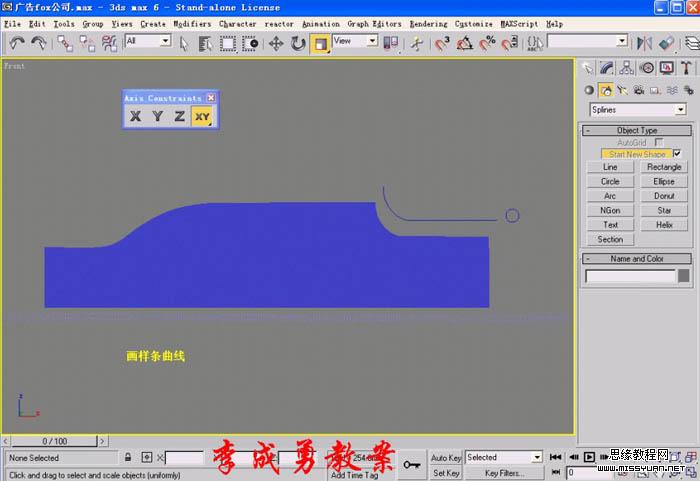This screenshot has width=700, height=481.
Task: Open the Create command panel tab
Action: click(x=588, y=68)
